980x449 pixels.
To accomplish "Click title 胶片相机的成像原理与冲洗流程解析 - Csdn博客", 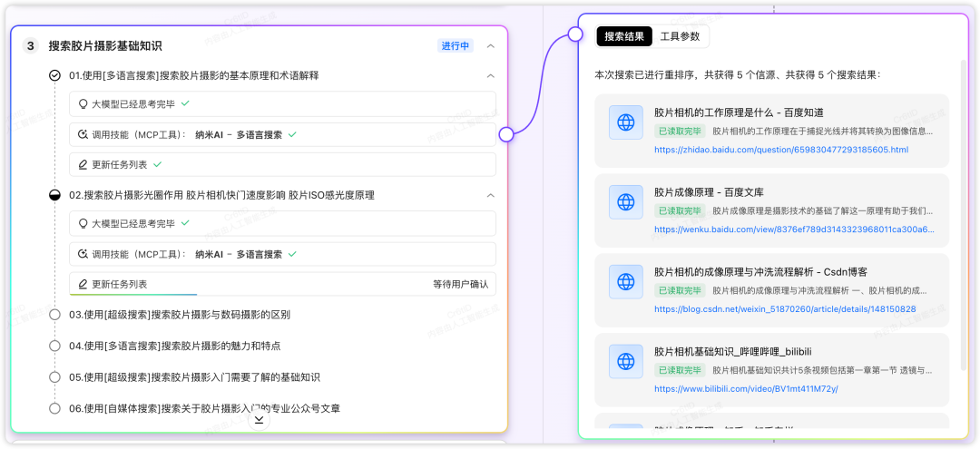I will tap(760, 271).
